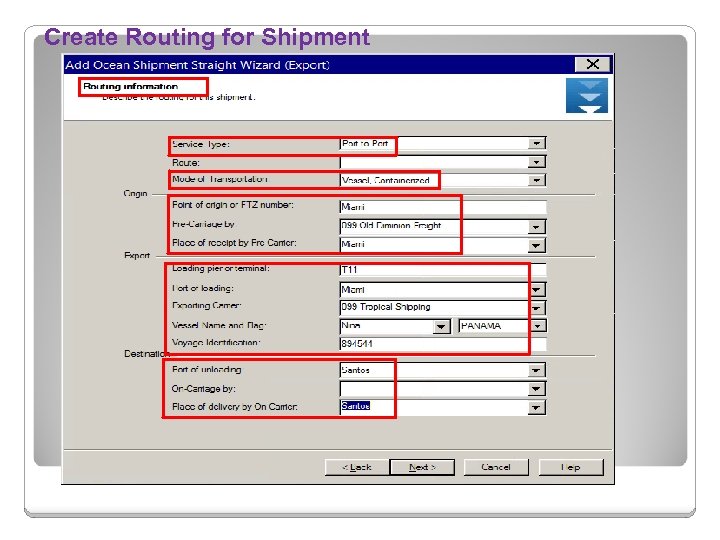Expand Place of delivery by On Carrier dropdown
Screen dimensions: 720x540
[x=536, y=407]
